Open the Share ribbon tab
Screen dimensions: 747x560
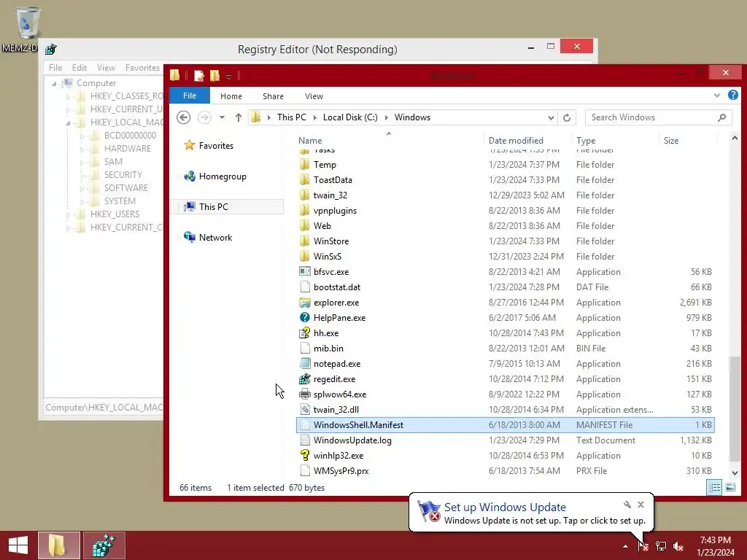tap(273, 96)
